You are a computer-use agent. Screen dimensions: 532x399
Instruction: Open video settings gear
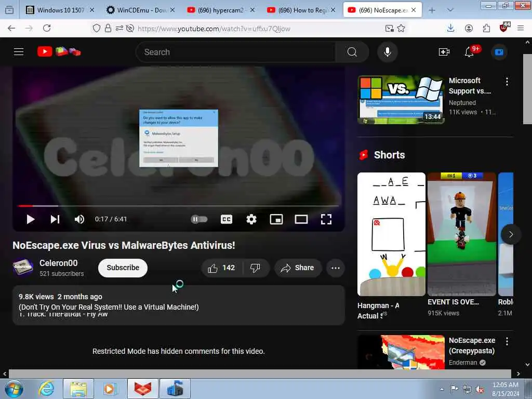coord(251,219)
